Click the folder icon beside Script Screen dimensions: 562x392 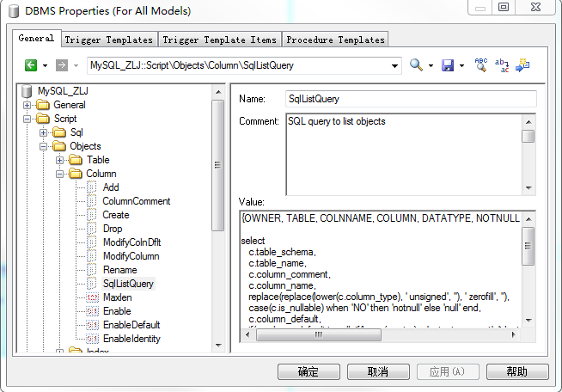tap(43, 119)
